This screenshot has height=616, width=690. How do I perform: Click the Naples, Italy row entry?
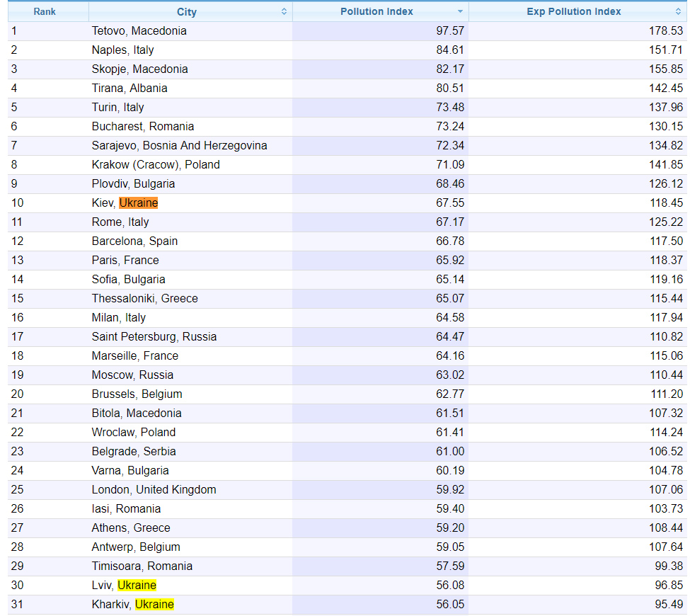pyautogui.click(x=122, y=50)
